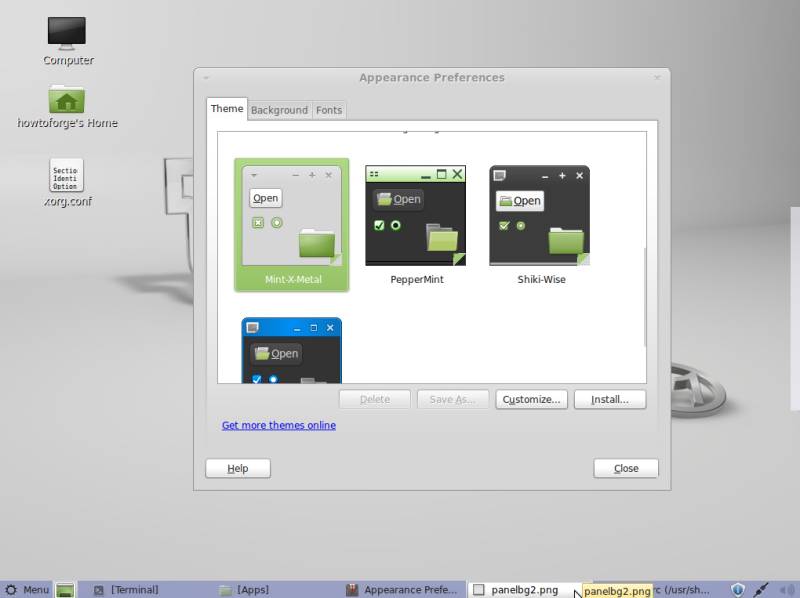The height and width of the screenshot is (598, 800).
Task: Follow the Get more themes online link
Action: pyautogui.click(x=279, y=425)
